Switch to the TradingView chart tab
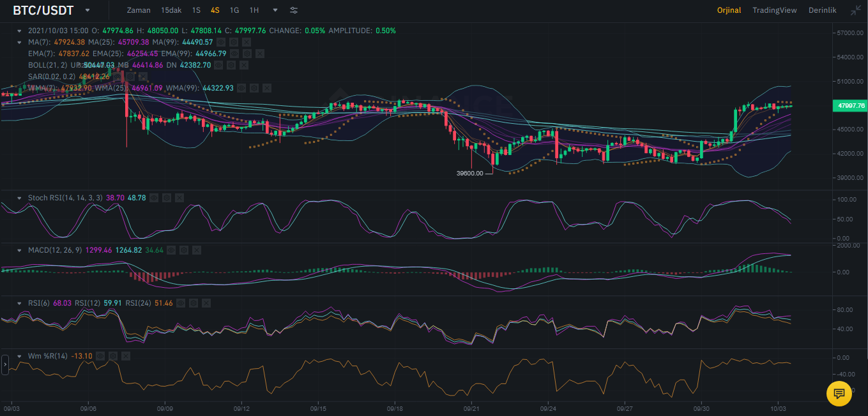The image size is (868, 416). [774, 10]
